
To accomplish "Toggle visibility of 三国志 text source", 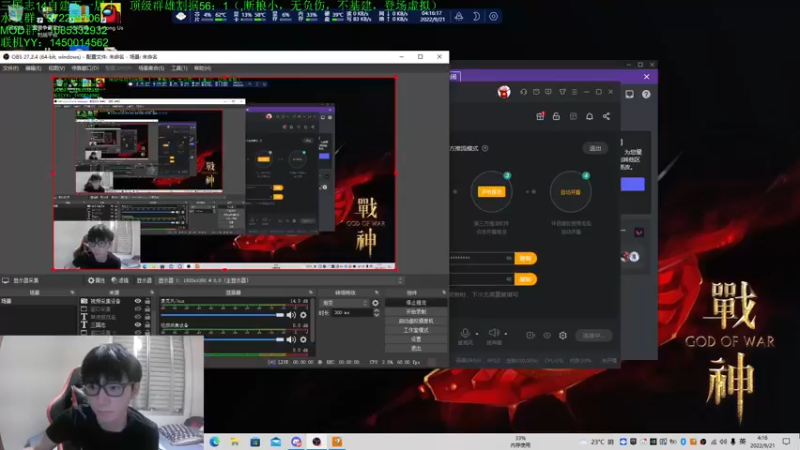I will pos(138,324).
